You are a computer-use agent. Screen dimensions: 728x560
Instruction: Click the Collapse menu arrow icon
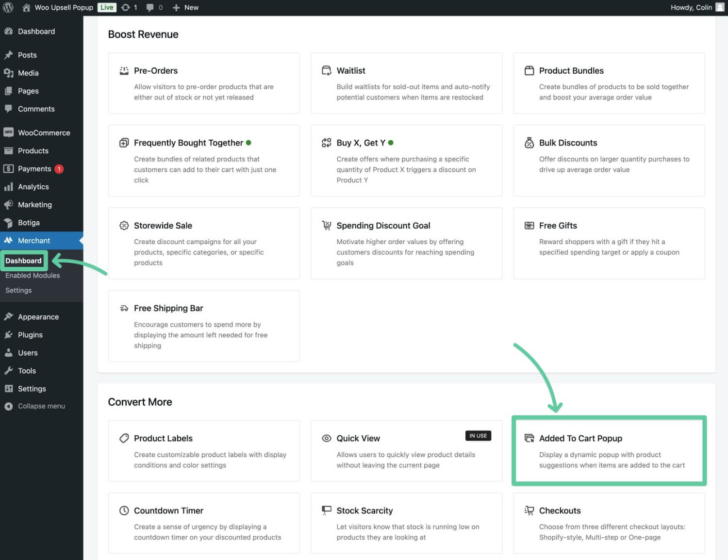(x=8, y=406)
